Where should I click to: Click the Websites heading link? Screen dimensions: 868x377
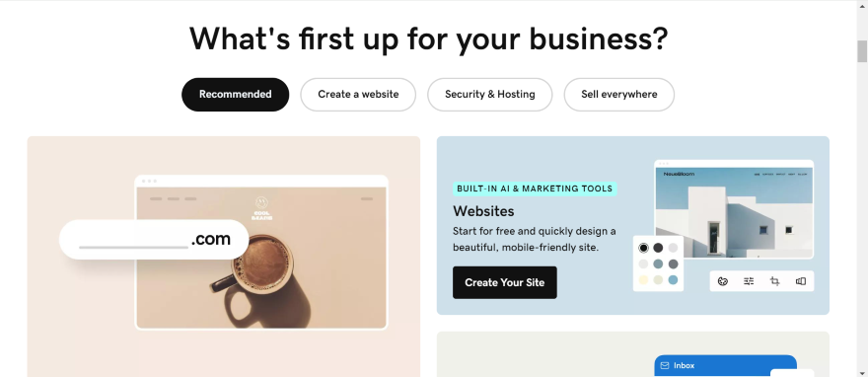coord(483,211)
